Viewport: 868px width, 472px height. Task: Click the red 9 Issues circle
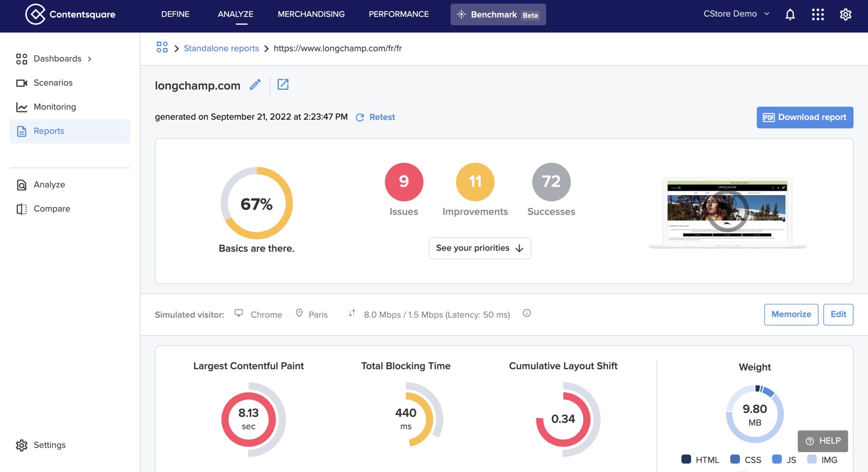coord(404,182)
